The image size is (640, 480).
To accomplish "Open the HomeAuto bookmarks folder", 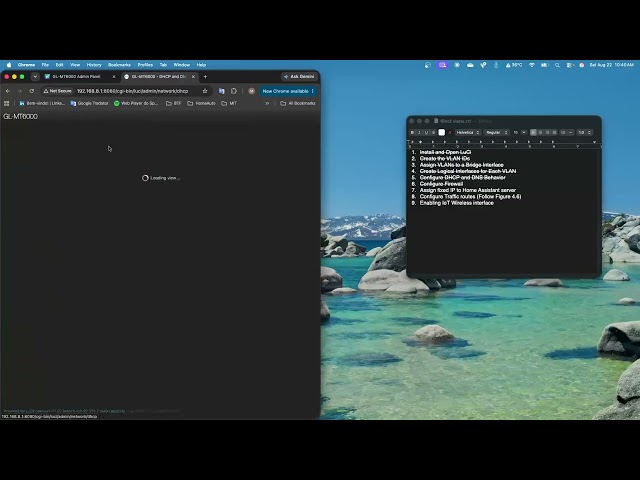I will (201, 103).
